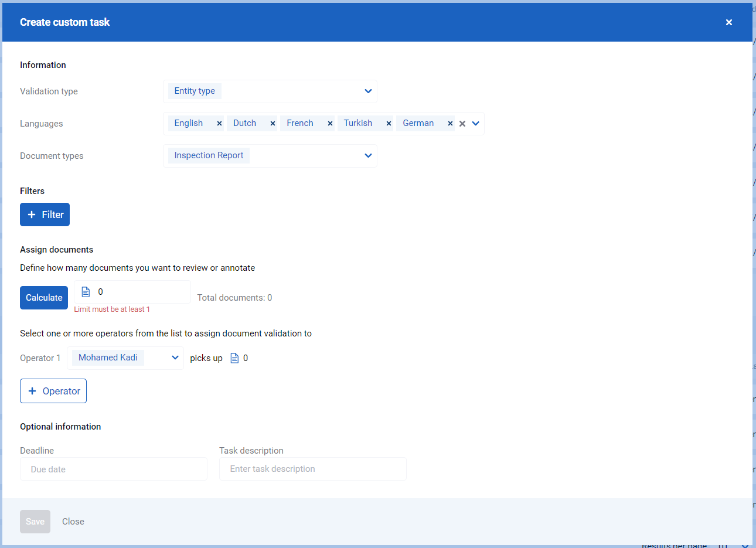The image size is (756, 548).
Task: Remove the Dutch language tag
Action: pyautogui.click(x=273, y=124)
